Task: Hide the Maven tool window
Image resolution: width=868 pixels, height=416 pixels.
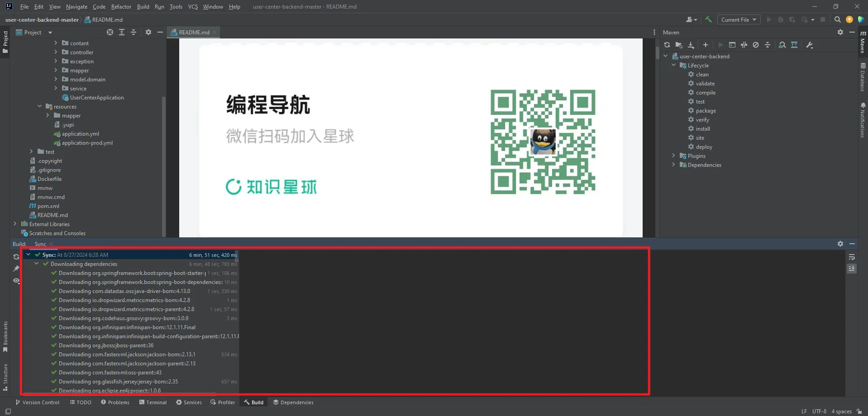Action: [x=852, y=32]
